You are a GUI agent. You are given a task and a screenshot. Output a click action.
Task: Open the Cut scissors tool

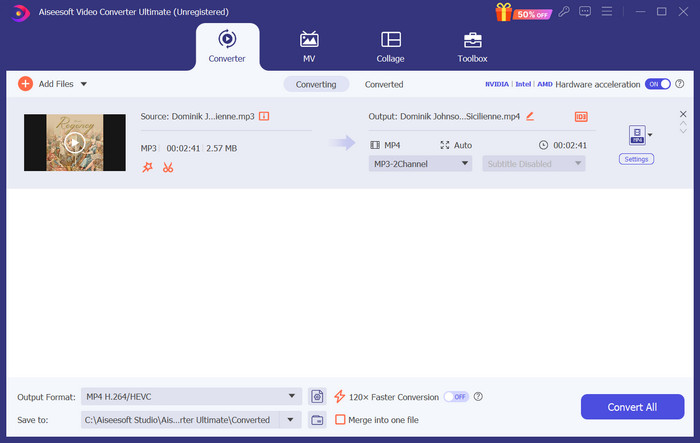click(x=168, y=167)
